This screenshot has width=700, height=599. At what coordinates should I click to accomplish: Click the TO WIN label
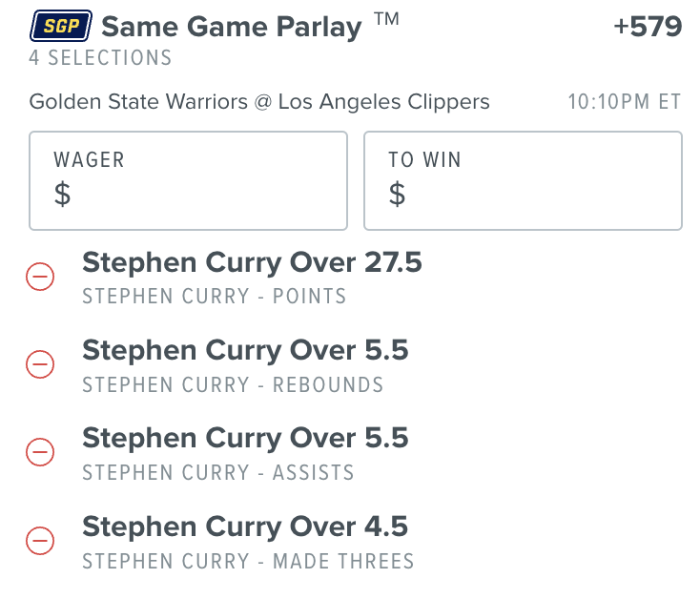tap(424, 160)
